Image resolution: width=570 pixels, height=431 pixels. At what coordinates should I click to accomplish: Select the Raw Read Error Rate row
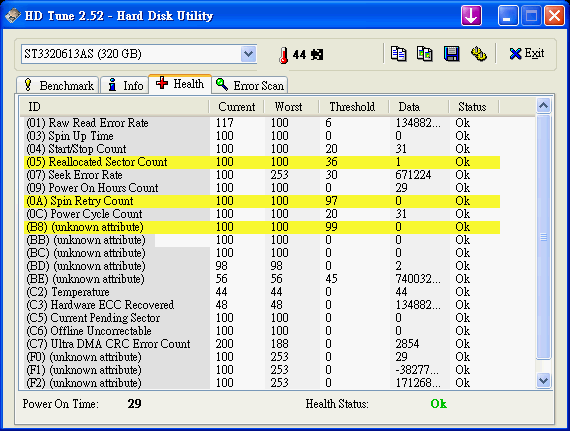coord(262,123)
